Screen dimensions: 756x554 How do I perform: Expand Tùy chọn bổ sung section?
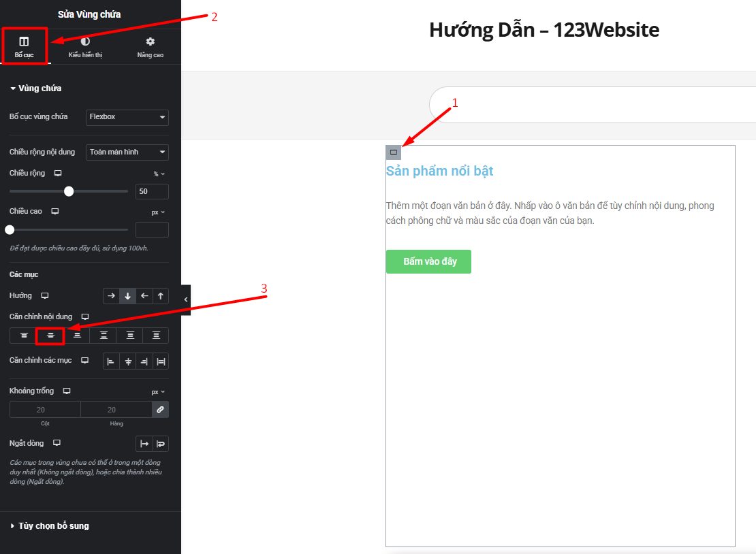click(x=53, y=526)
